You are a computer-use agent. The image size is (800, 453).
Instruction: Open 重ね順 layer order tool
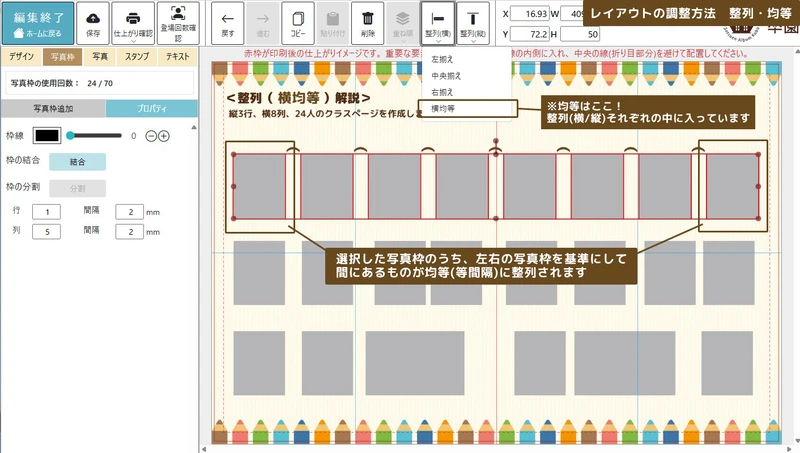[403, 23]
